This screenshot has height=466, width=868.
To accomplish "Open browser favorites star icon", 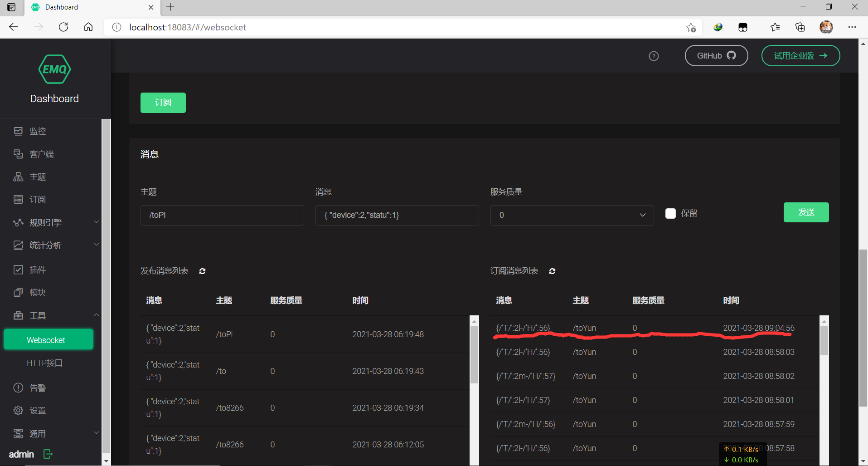I will (x=775, y=27).
